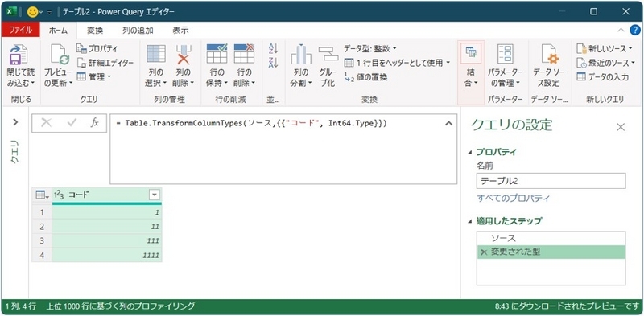The height and width of the screenshot is (316, 644).
Task: Cancel formula edit with the X button
Action: [x=47, y=123]
